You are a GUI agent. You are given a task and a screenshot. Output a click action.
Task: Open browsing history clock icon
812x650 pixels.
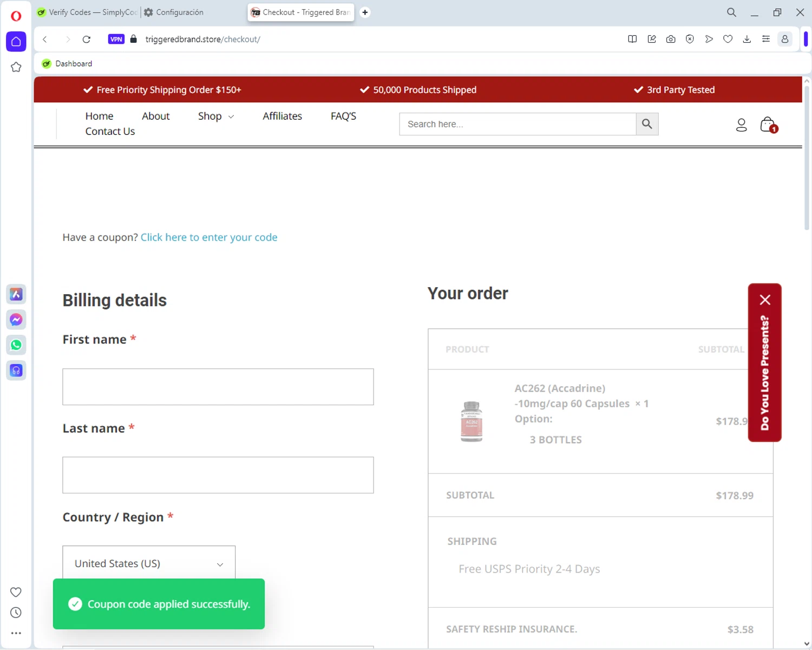pyautogui.click(x=16, y=613)
